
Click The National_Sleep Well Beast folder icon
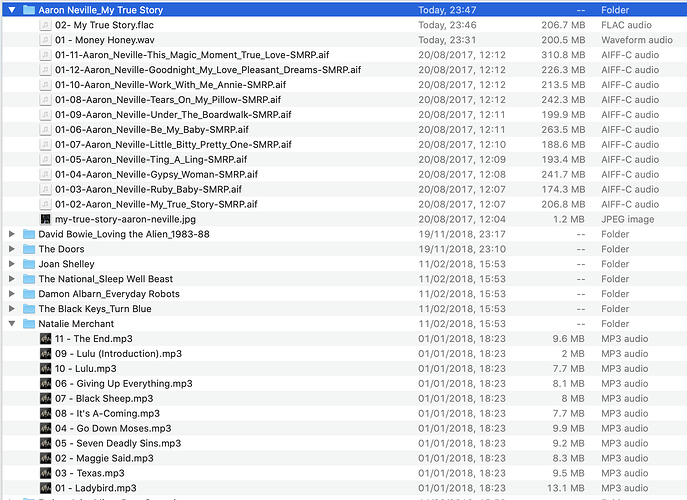pos(29,279)
